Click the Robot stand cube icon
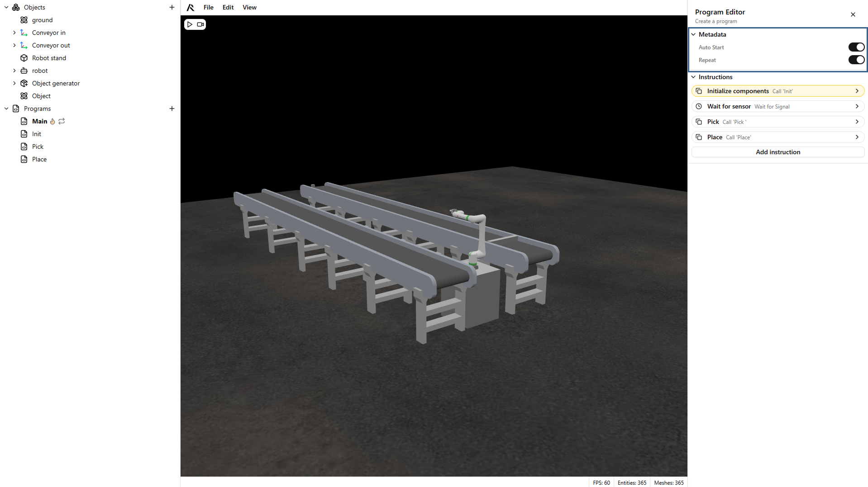This screenshot has height=487, width=868. (x=24, y=58)
